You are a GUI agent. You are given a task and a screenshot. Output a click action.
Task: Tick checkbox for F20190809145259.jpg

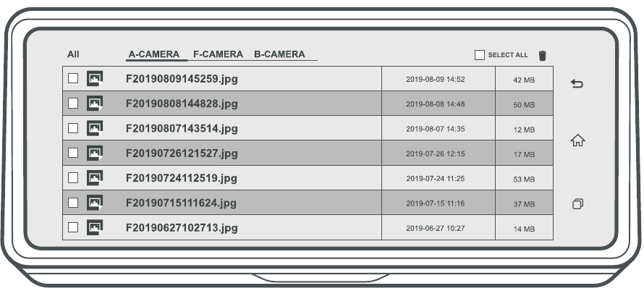(x=73, y=78)
